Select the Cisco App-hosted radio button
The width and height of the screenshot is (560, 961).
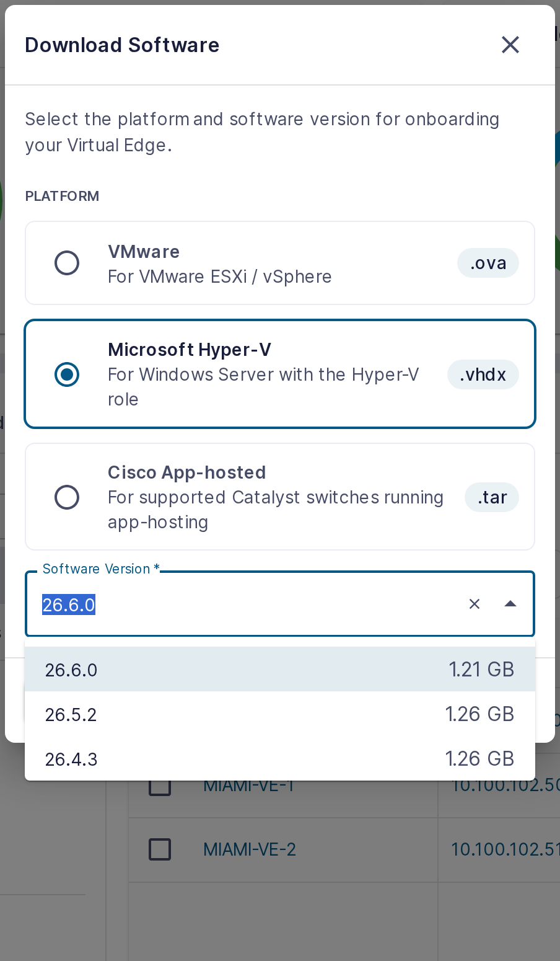click(x=67, y=497)
